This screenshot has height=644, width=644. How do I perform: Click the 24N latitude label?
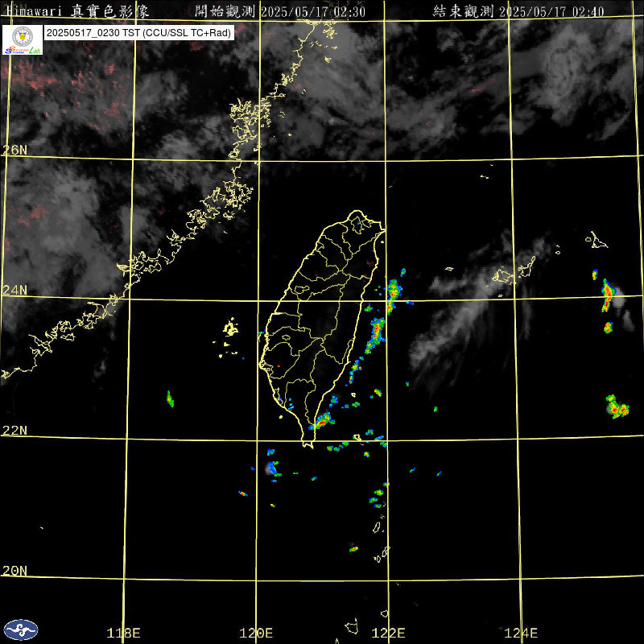pyautogui.click(x=14, y=291)
